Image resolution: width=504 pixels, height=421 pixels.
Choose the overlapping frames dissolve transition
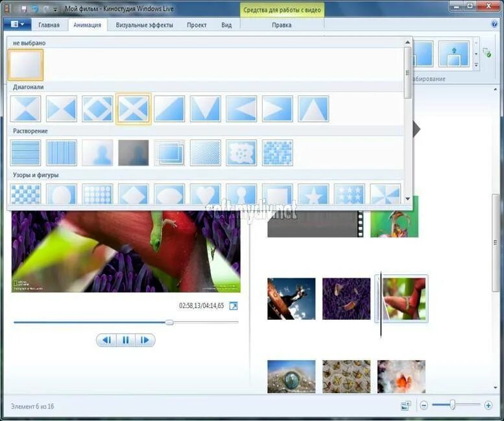pos(169,153)
